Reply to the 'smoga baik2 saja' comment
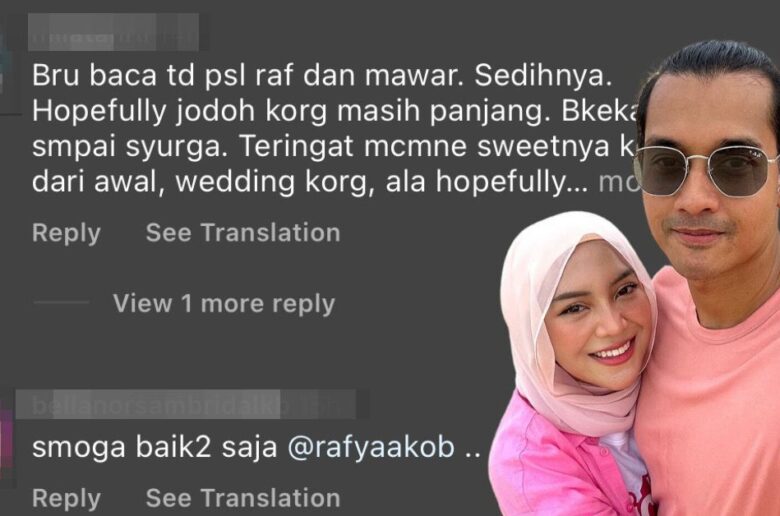 66,498
